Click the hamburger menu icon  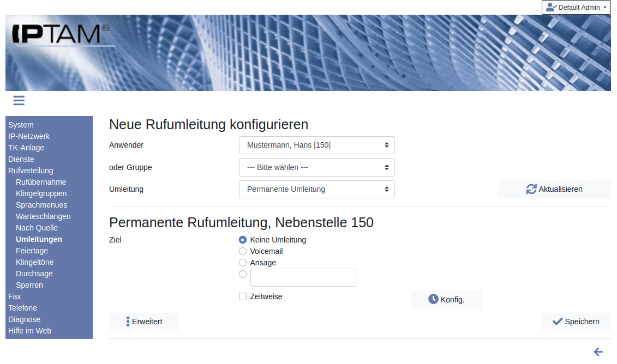tap(19, 101)
